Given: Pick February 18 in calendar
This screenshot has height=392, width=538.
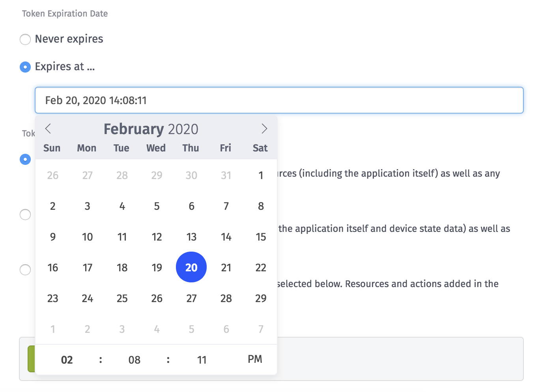Looking at the screenshot, I should 122,267.
